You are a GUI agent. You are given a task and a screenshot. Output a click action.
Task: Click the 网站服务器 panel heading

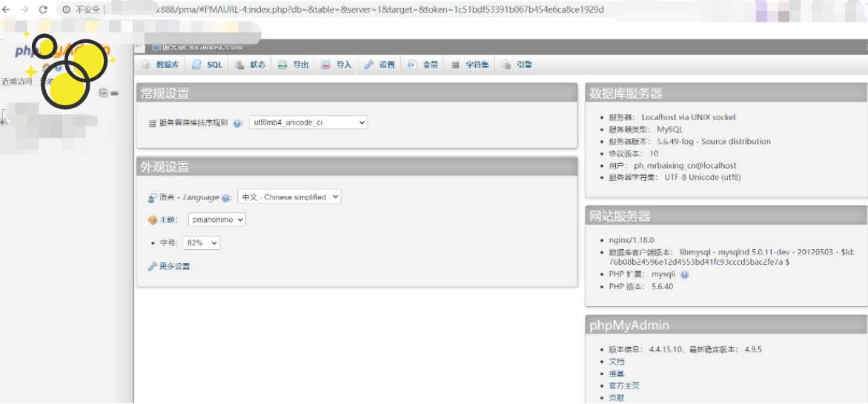pos(620,216)
